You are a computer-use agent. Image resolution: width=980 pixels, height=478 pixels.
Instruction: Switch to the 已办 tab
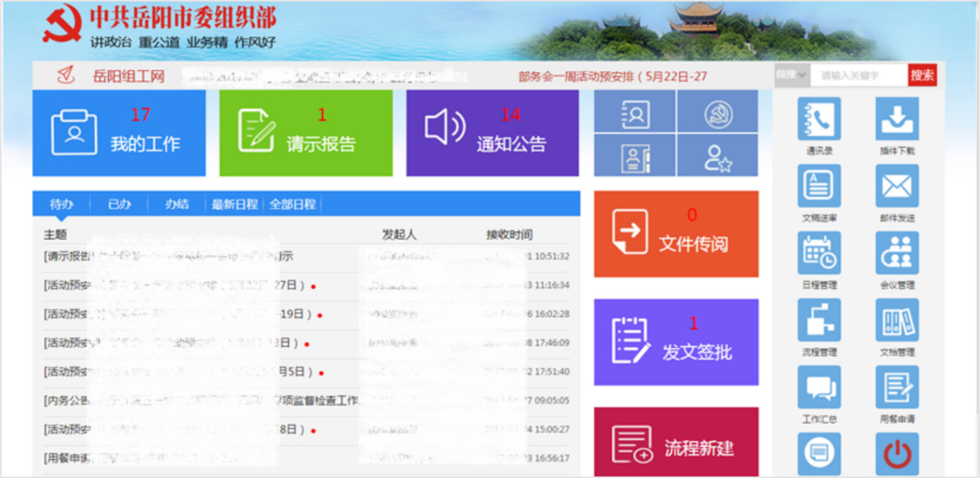(119, 204)
